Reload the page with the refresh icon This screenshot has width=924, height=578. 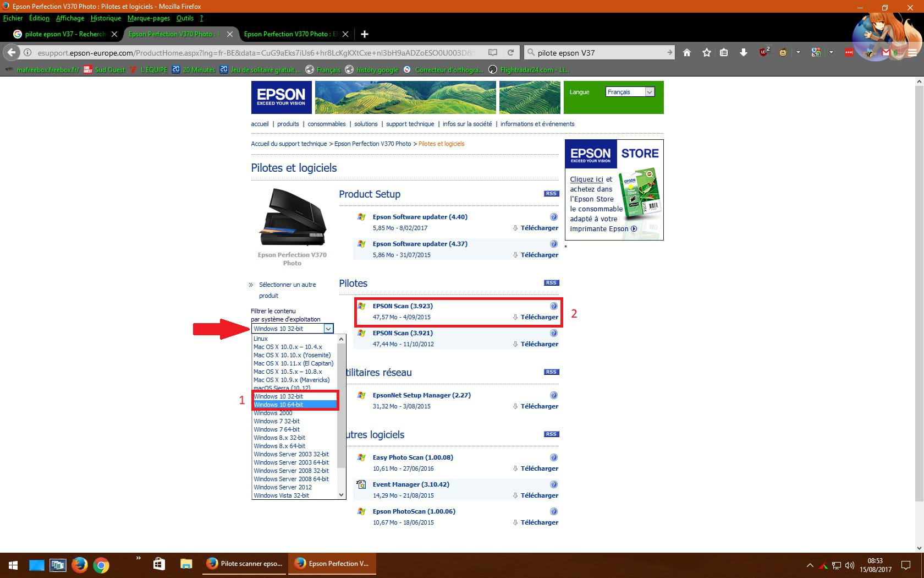(x=510, y=52)
